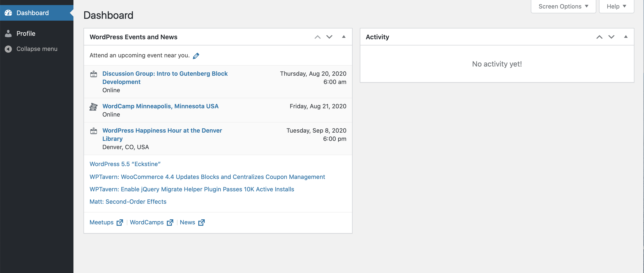Open WPTavern WooCommerce 4.4 Updates article
The width and height of the screenshot is (644, 273).
click(207, 177)
